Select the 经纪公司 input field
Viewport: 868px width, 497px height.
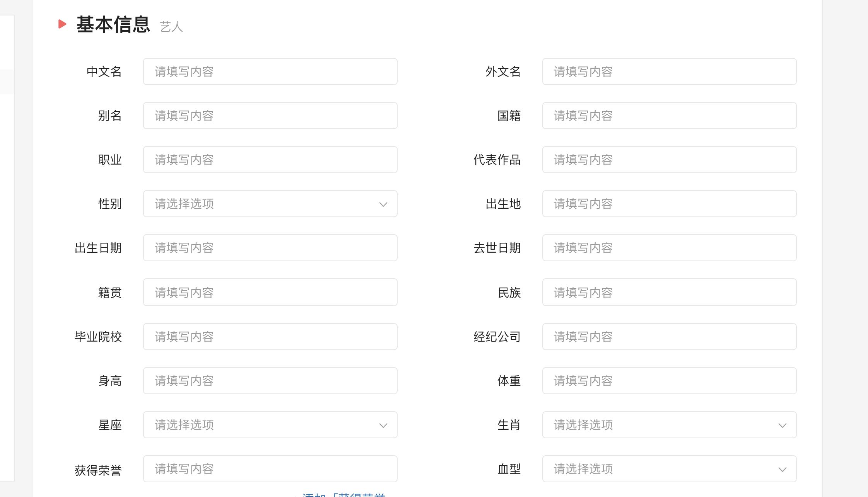coord(670,337)
